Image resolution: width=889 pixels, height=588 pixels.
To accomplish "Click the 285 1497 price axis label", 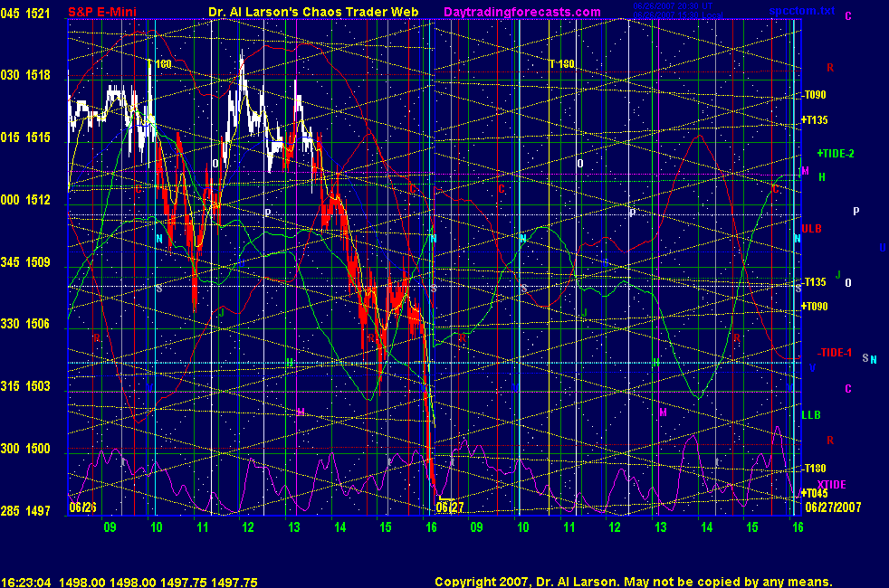I will (x=25, y=510).
